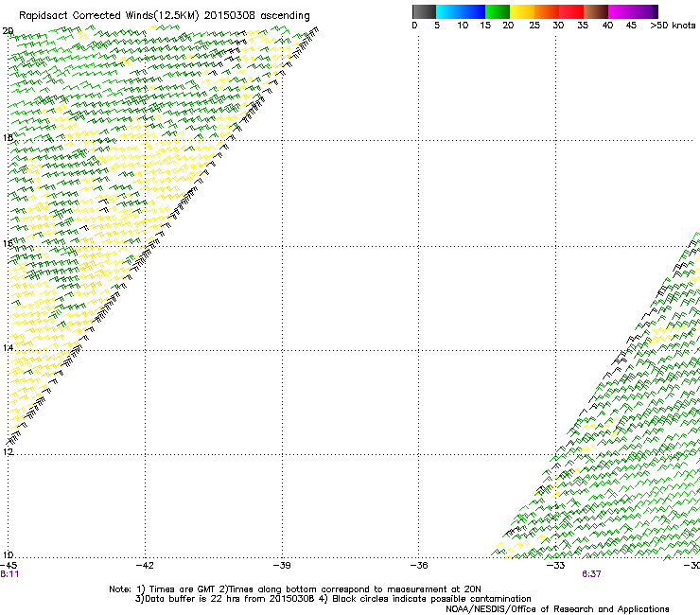Click the blue 10-15 knots legend segment
700x615 pixels.
pyautogui.click(x=473, y=11)
